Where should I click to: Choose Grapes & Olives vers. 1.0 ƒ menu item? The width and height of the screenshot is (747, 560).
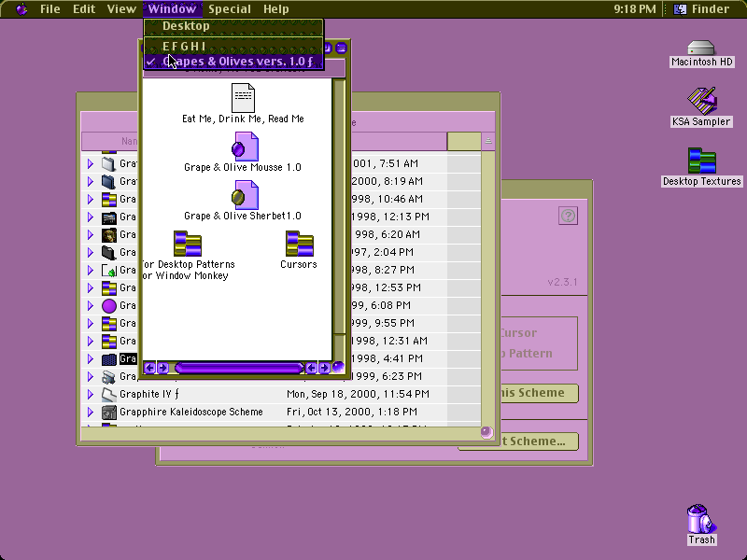pos(233,62)
